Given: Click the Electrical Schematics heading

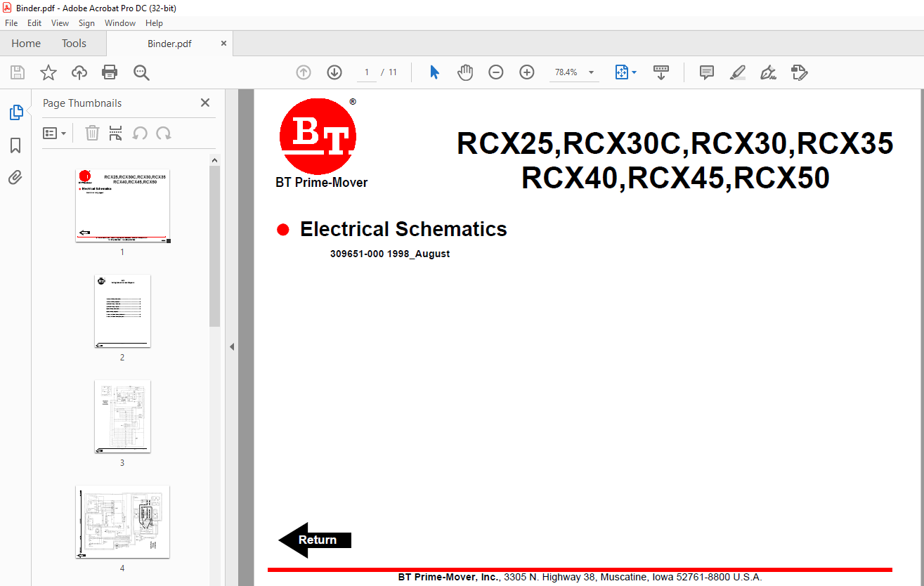Looking at the screenshot, I should click(403, 229).
